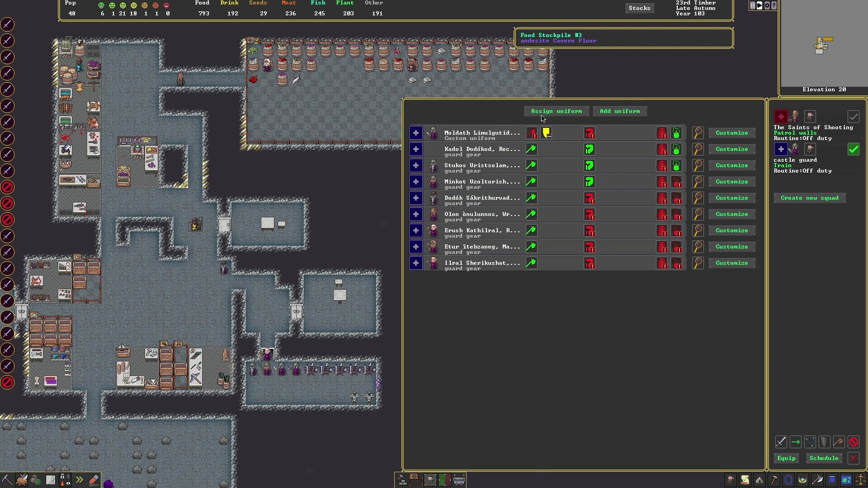Screen dimensions: 868x488
Task: Toggle selection checkbox for The Saints of Shooting
Action: tap(853, 117)
